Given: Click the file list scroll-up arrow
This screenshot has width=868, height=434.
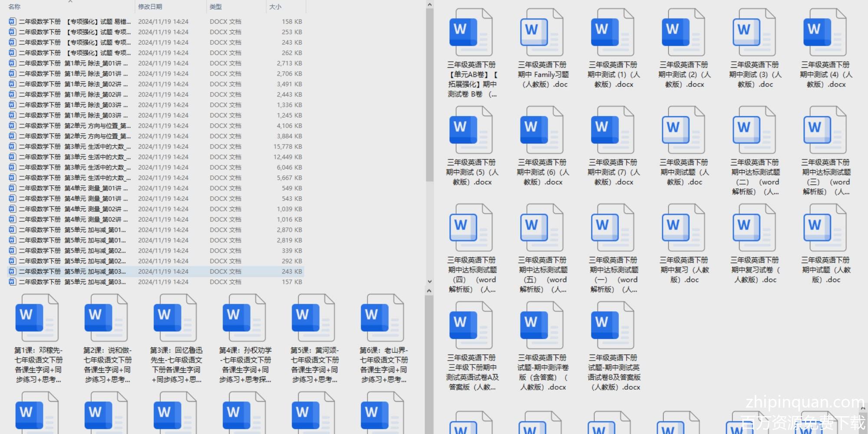Looking at the screenshot, I should tap(429, 5).
